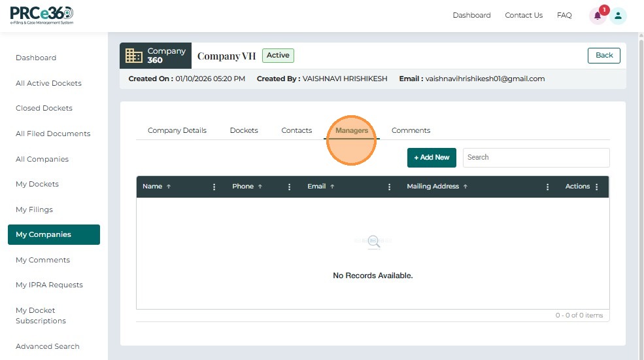The image size is (644, 360).
Task: Sort by Email column arrow
Action: [332, 187]
